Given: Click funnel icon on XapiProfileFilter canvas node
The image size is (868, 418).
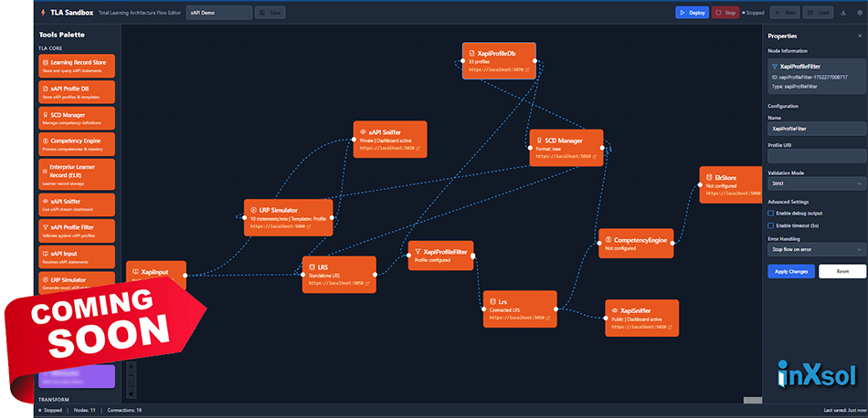Looking at the screenshot, I should (x=418, y=252).
